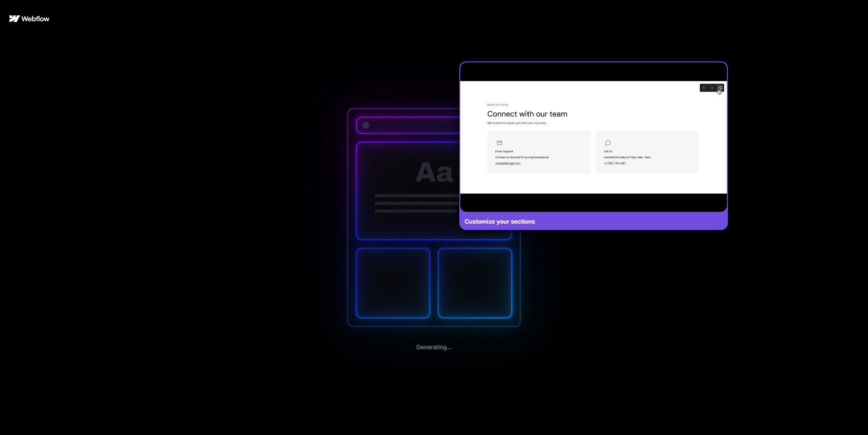Click 'We're here to assist you' subtitle

[x=517, y=123]
